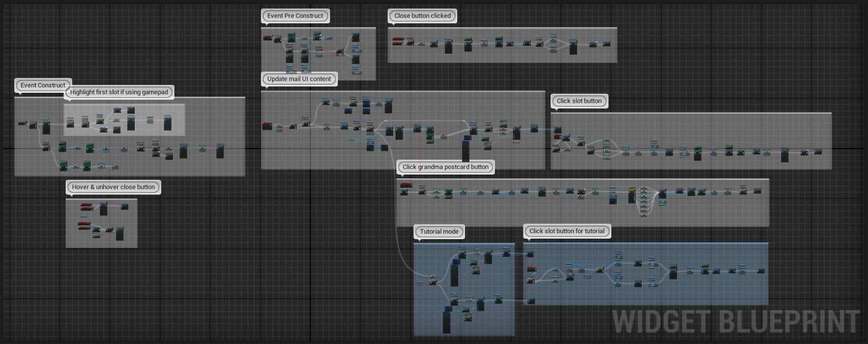Select yellow node in grandma postcard graph
868x344 pixels.
pos(632,195)
